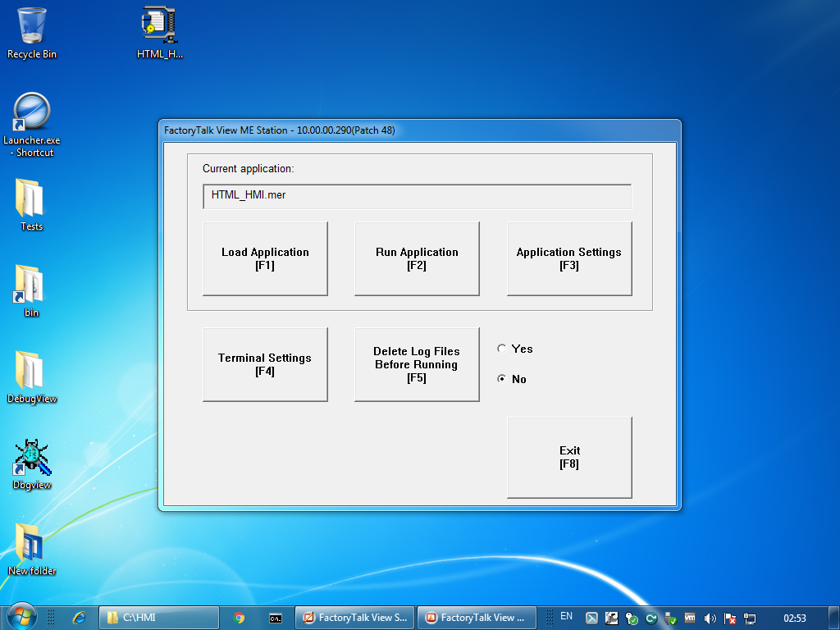The image size is (840, 630).
Task: Click the second FactoryTalk View ... taskbar button
Action: pyautogui.click(x=477, y=618)
